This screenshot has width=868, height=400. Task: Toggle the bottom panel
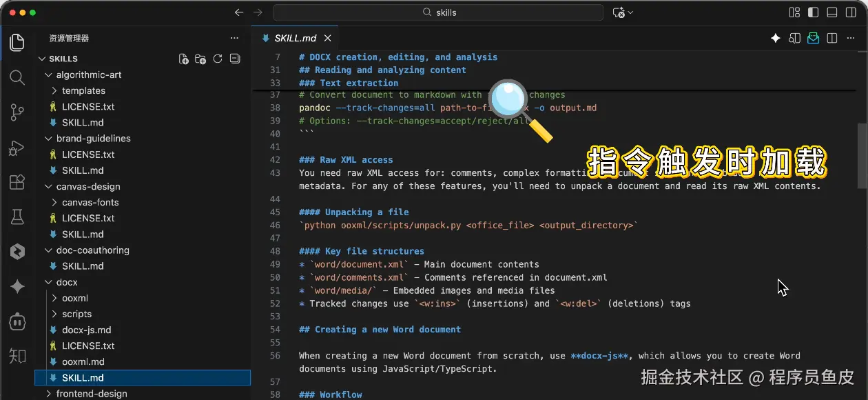(x=832, y=12)
